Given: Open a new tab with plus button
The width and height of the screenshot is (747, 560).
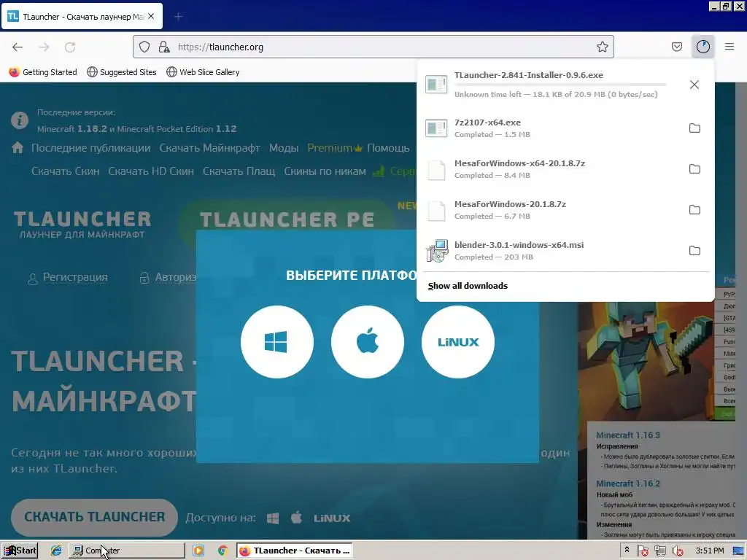Looking at the screenshot, I should [x=178, y=17].
